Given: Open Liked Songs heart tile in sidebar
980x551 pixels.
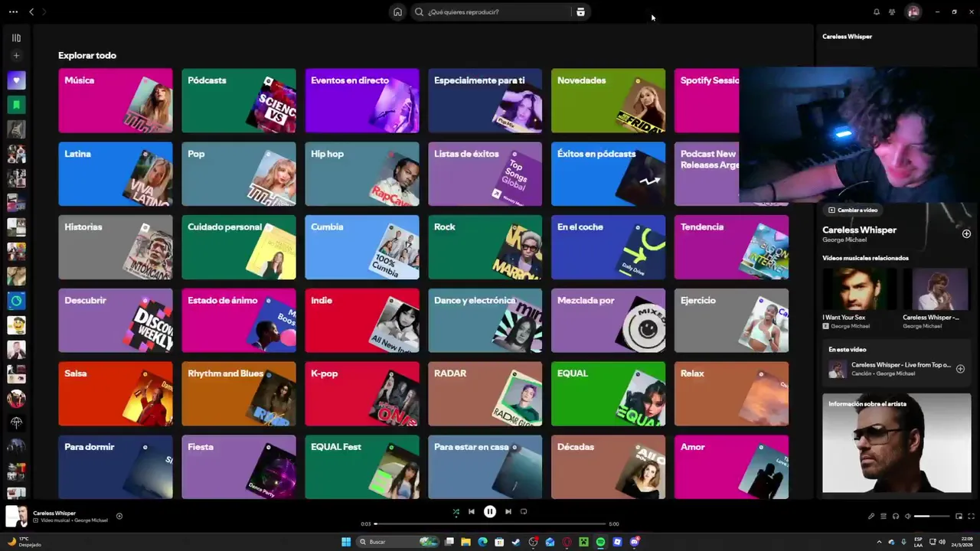Looking at the screenshot, I should pyautogui.click(x=16, y=80).
